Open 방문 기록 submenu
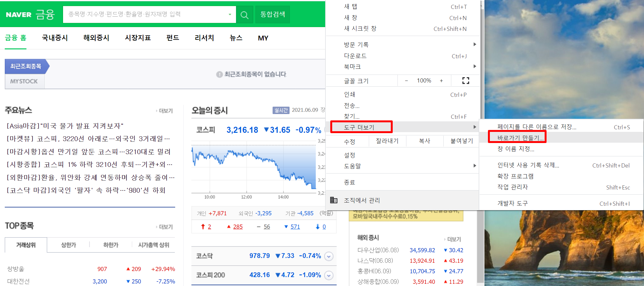The image size is (644, 286). (403, 45)
